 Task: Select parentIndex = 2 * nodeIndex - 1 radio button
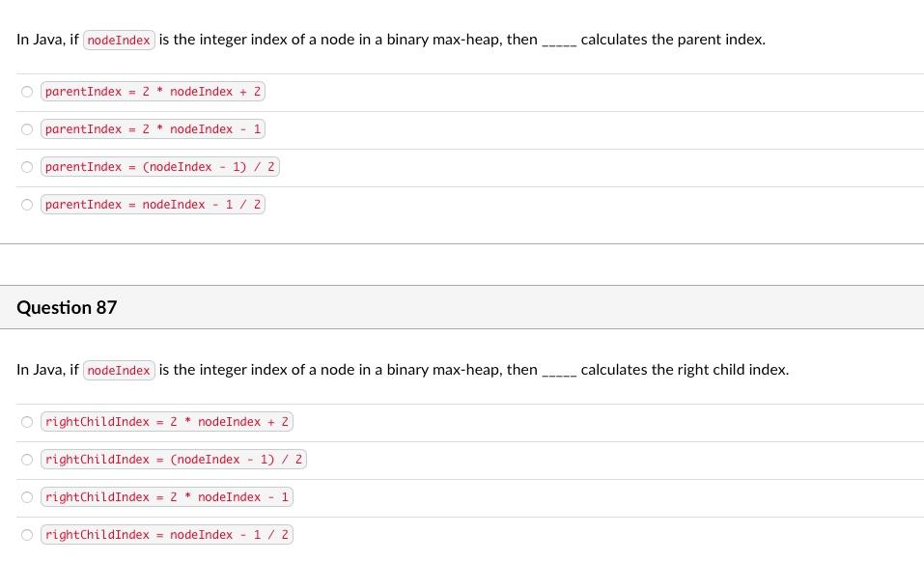point(26,129)
